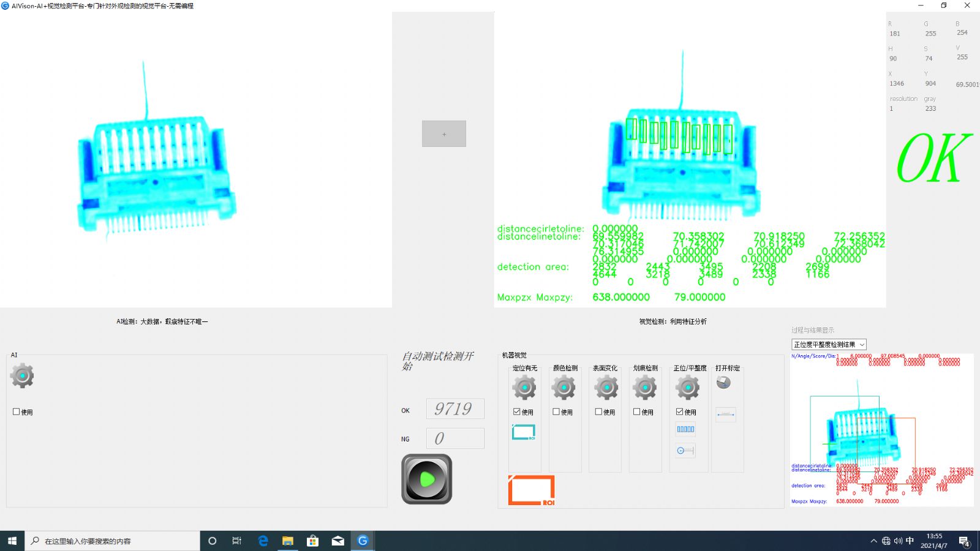Click the result preview thumbnail image
This screenshot has height=551, width=980.
881,430
